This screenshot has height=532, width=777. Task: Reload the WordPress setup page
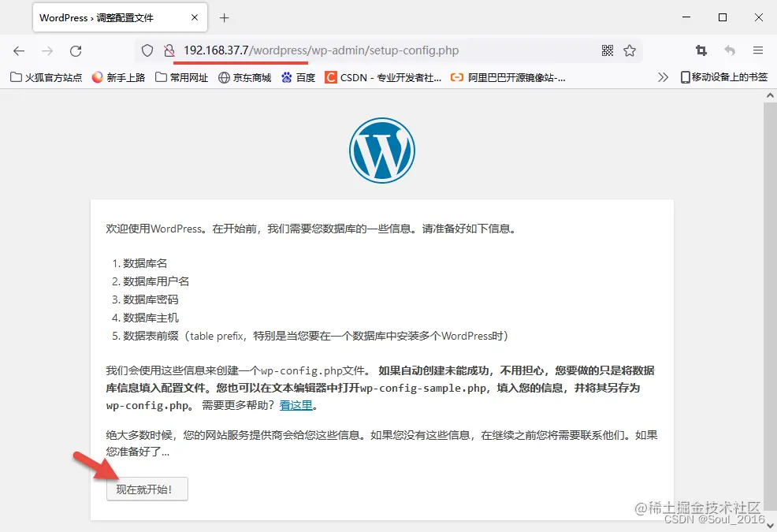[x=76, y=50]
